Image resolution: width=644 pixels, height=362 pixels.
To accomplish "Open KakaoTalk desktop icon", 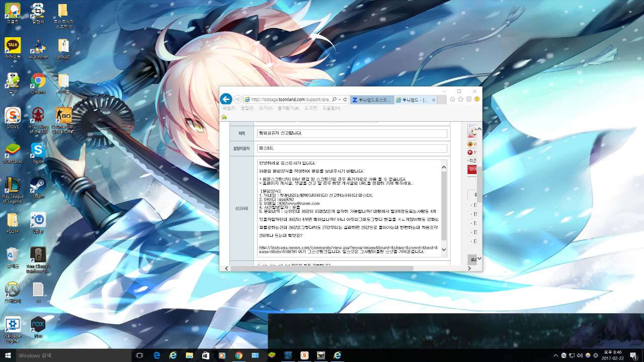I will (13, 48).
